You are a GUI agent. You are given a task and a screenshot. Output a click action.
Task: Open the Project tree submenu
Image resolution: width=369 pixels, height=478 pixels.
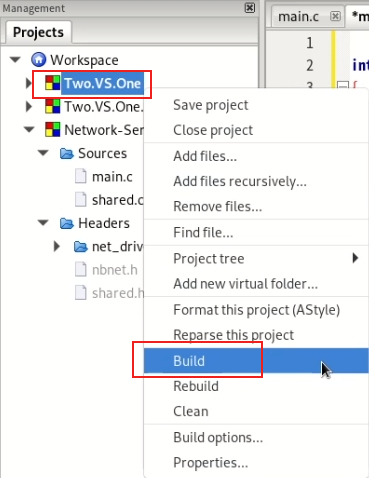pyautogui.click(x=256, y=258)
